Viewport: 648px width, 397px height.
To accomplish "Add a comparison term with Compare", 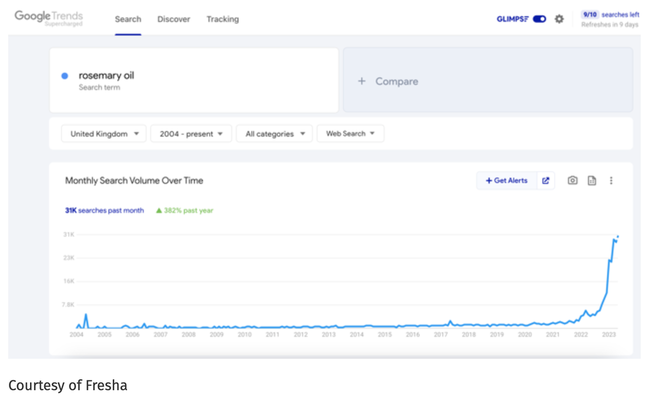I will [488, 80].
